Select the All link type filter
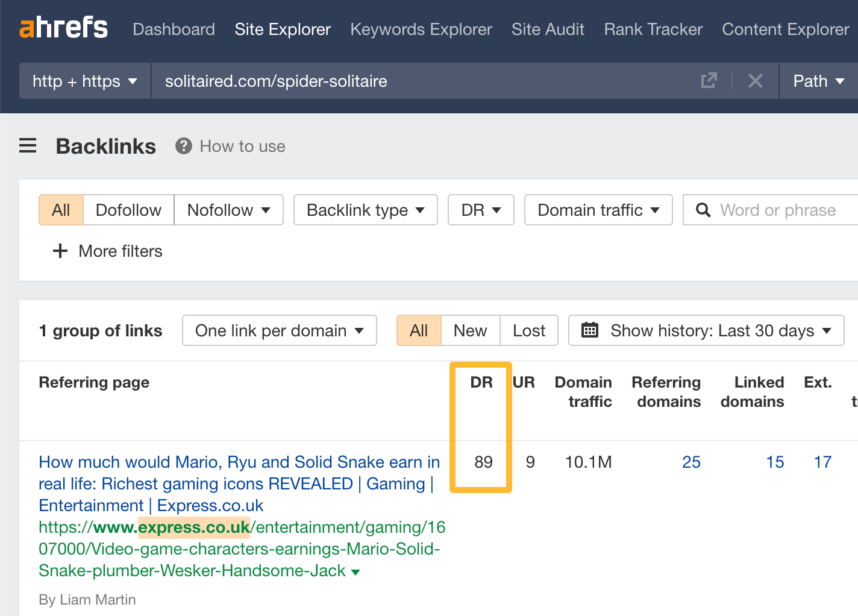858x616 pixels. point(61,210)
